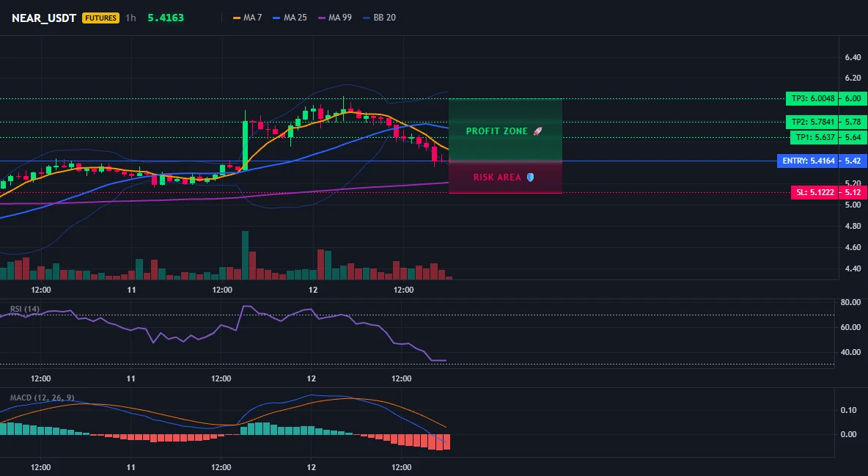This screenshot has width=868, height=476.
Task: Toggle the MA 25 legend entry
Action: pos(290,18)
